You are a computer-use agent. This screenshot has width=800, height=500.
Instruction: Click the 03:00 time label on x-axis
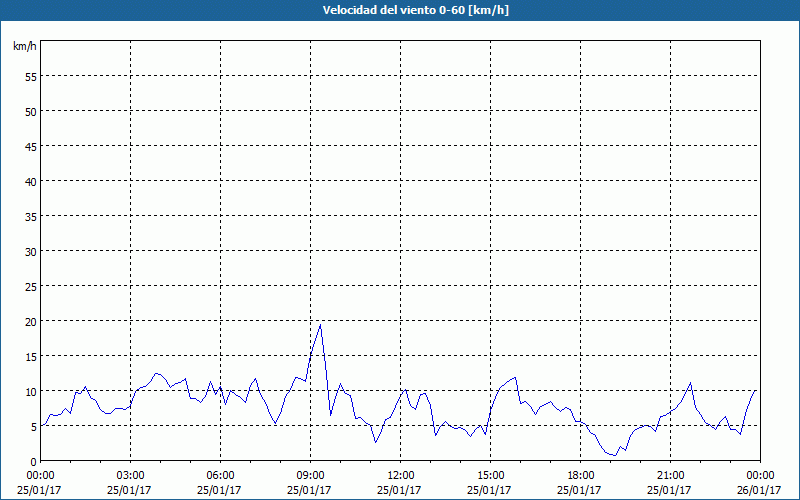coord(131,476)
